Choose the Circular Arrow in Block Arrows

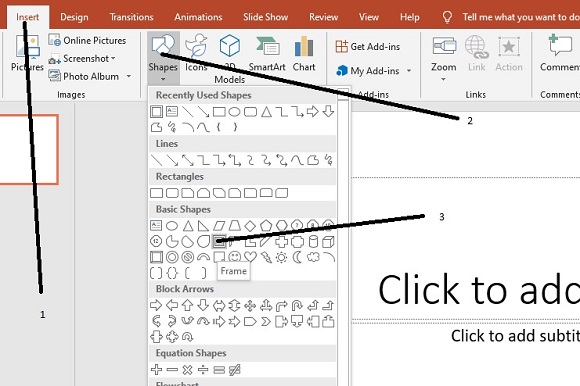pos(188,337)
